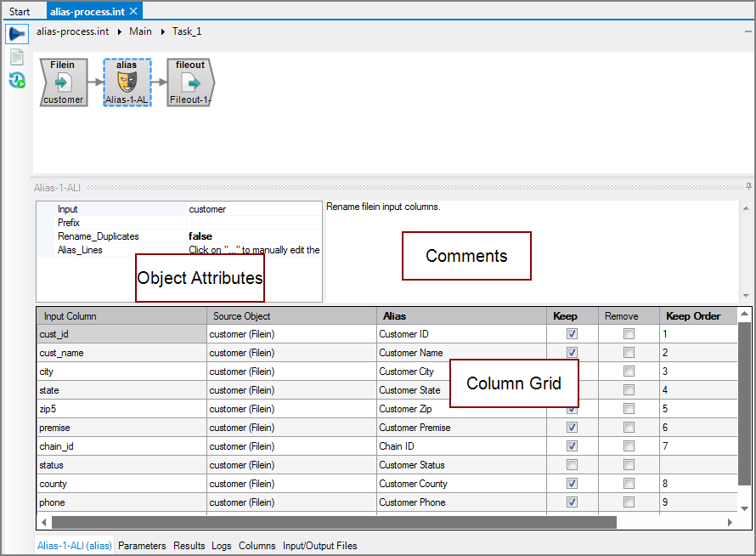
Task: Click the document page icon in left sidebar
Action: pyautogui.click(x=17, y=58)
